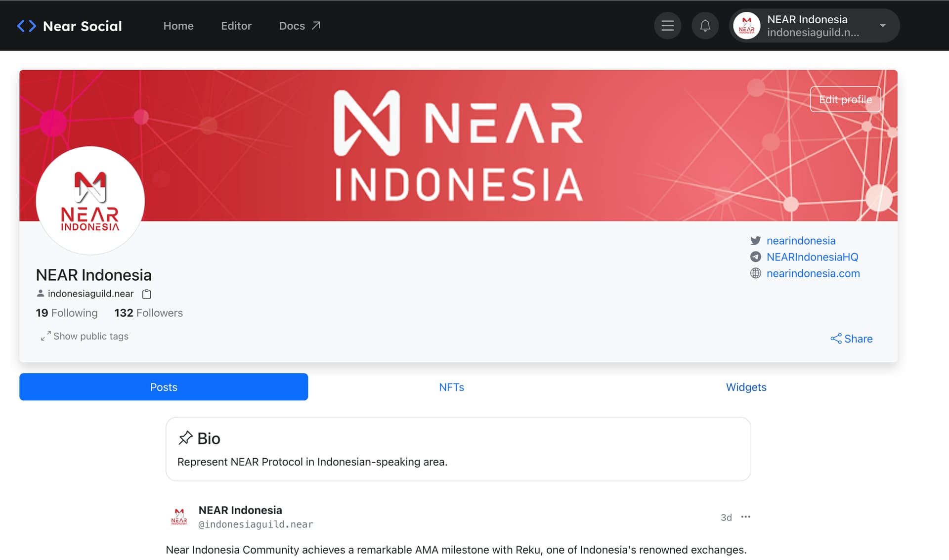Viewport: 949px width, 560px height.
Task: Visit the nearindonesia.com link
Action: [x=813, y=273]
